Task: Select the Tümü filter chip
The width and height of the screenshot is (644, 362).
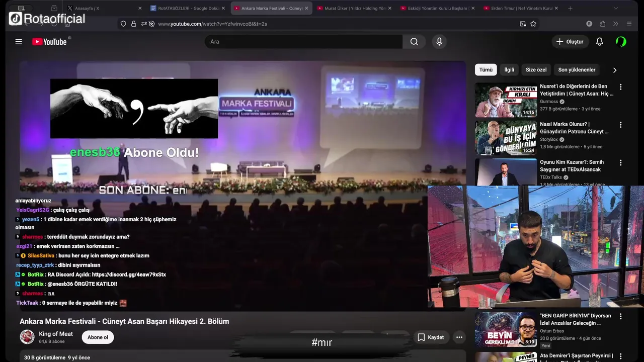Action: pyautogui.click(x=486, y=70)
